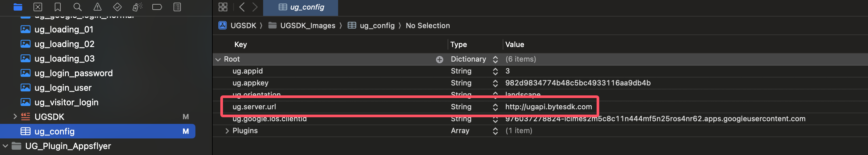Screen dimensions: 868x155
Task: Open the Find navigator magnifier icon
Action: click(78, 7)
